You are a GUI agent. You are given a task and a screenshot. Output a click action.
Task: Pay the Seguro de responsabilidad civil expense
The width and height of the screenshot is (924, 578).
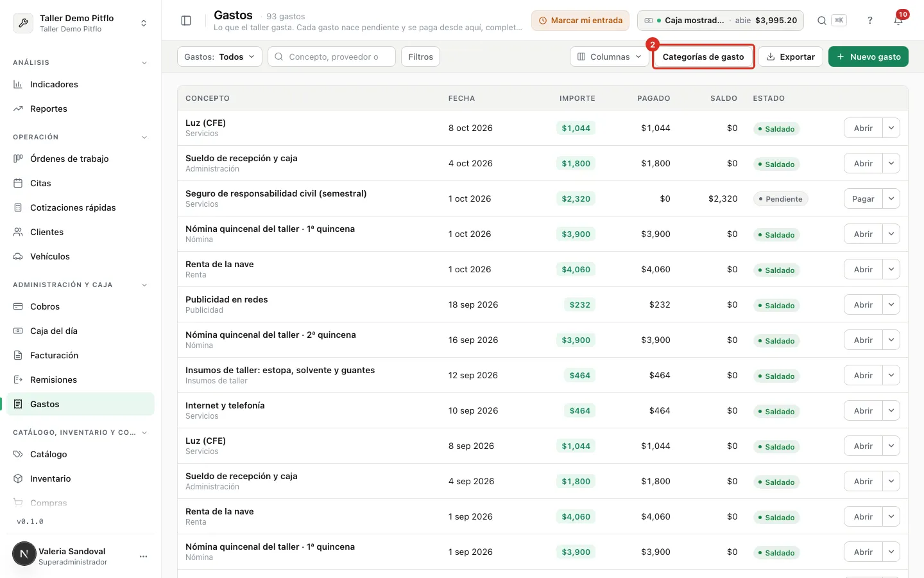tap(863, 198)
